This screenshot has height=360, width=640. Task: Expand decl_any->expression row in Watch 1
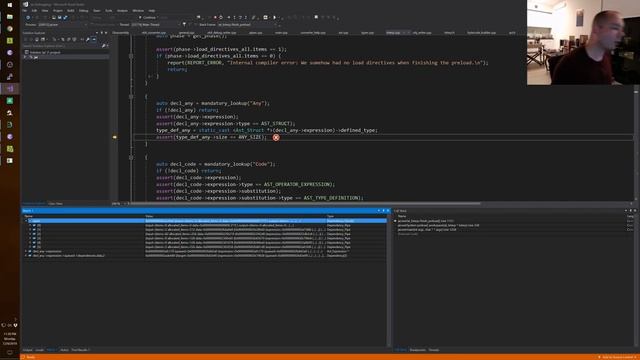(26, 251)
